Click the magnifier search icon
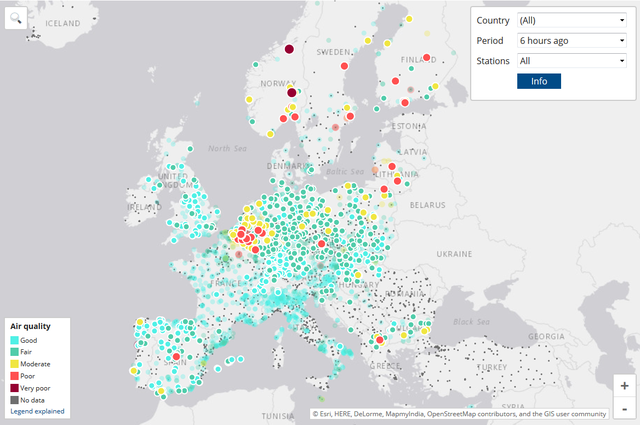Screen dimensions: 640x425 coord(16,17)
